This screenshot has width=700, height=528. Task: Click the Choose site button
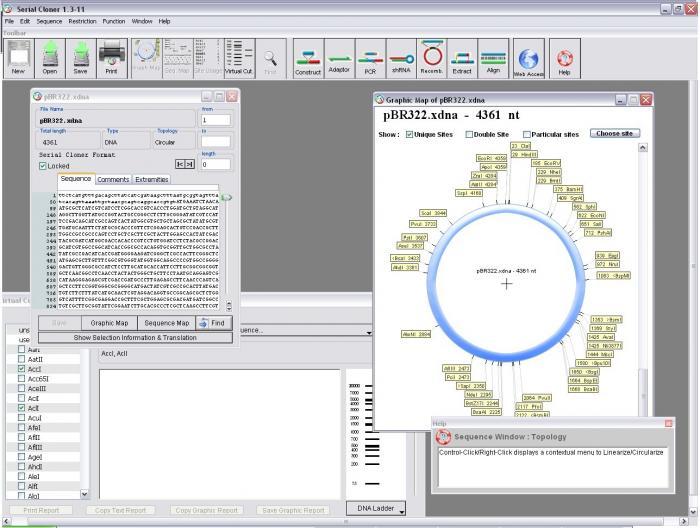coord(615,133)
